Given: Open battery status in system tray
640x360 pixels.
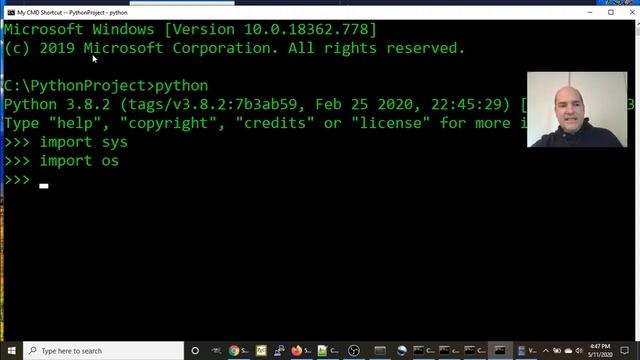Looking at the screenshot, I should coord(557,351).
